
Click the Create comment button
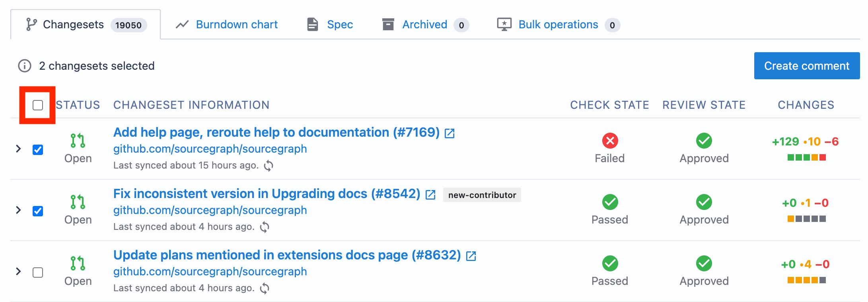(x=807, y=66)
